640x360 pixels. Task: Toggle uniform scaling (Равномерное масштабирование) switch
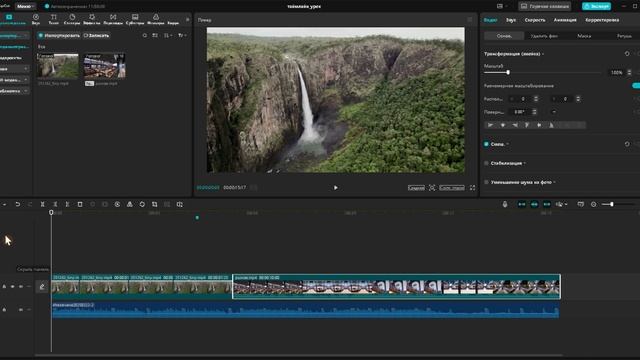click(x=636, y=86)
